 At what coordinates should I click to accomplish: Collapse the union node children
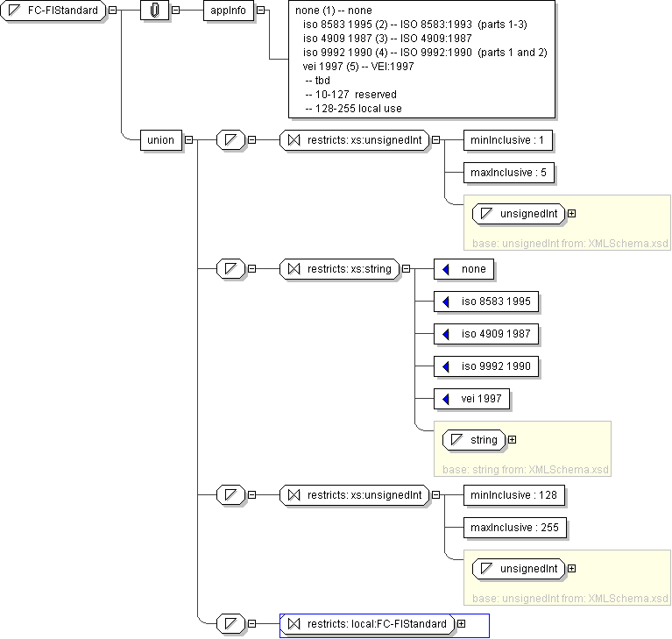(189, 140)
